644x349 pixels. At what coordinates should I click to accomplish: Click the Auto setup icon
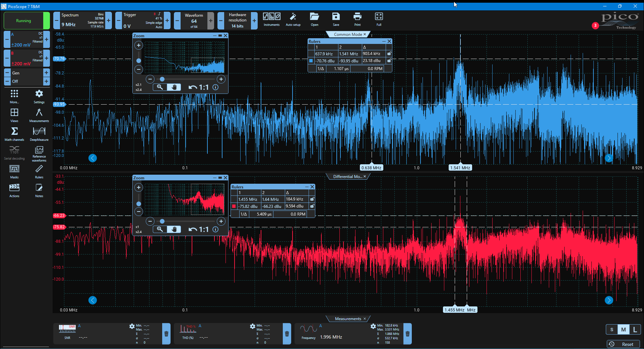click(x=293, y=19)
